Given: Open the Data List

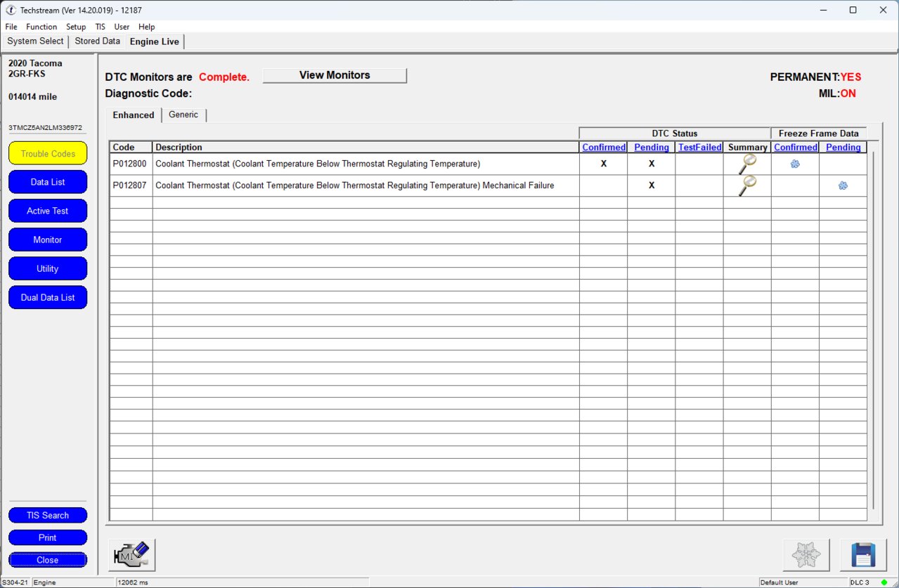Looking at the screenshot, I should [x=48, y=182].
